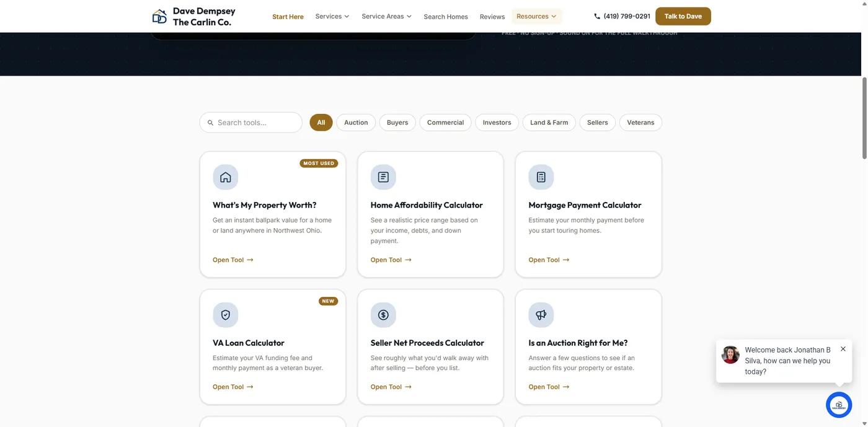Click the page vertical scrollbar thumb
The height and width of the screenshot is (427, 868).
click(864, 118)
